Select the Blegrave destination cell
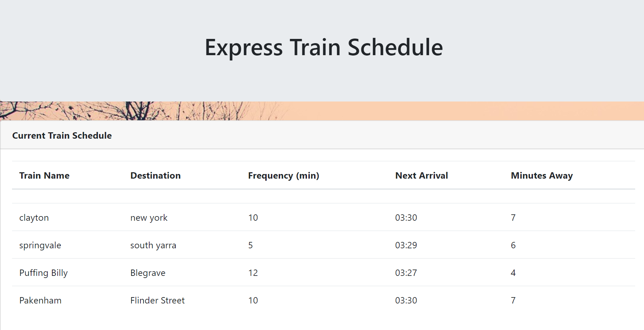The height and width of the screenshot is (330, 644). pyautogui.click(x=148, y=273)
